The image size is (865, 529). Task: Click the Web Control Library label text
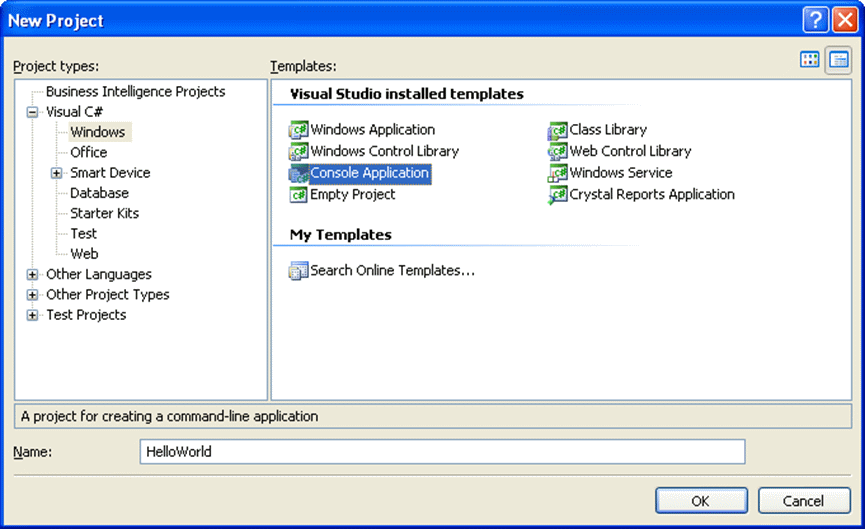pyautogui.click(x=631, y=151)
